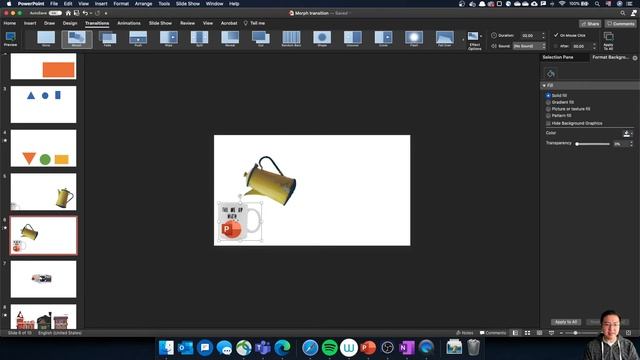The height and width of the screenshot is (360, 640).
Task: Open Effect Options dropdown
Action: (x=474, y=41)
